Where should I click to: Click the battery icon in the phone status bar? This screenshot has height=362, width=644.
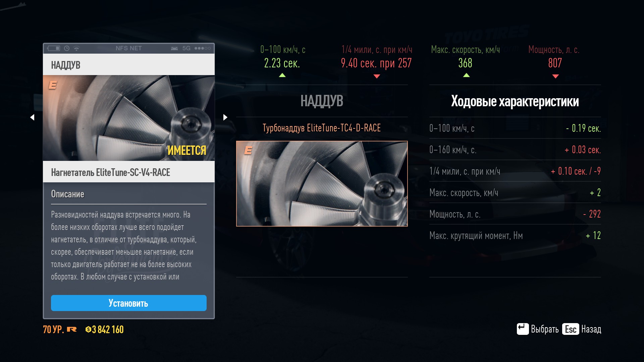click(x=54, y=48)
